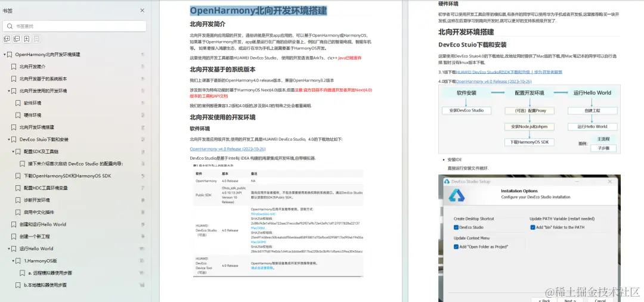
Task: Click the 北向开发基于的系统版本 heading on the page
Action: (222, 69)
